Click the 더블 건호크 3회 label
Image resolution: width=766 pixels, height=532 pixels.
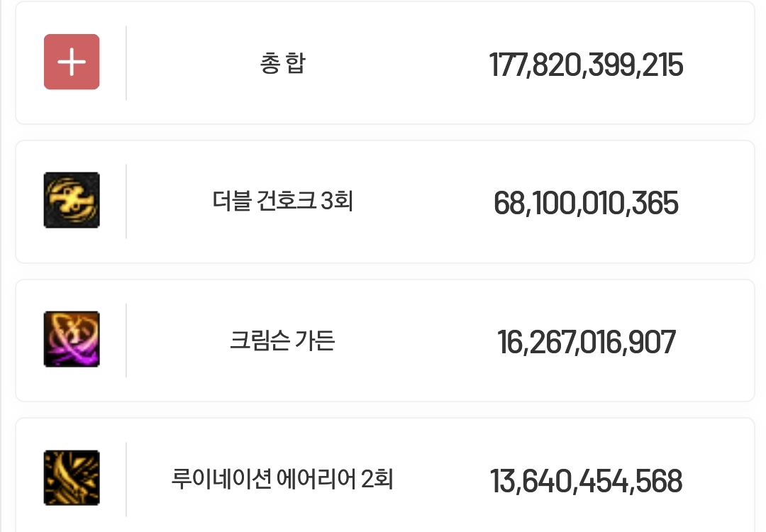[x=283, y=201]
